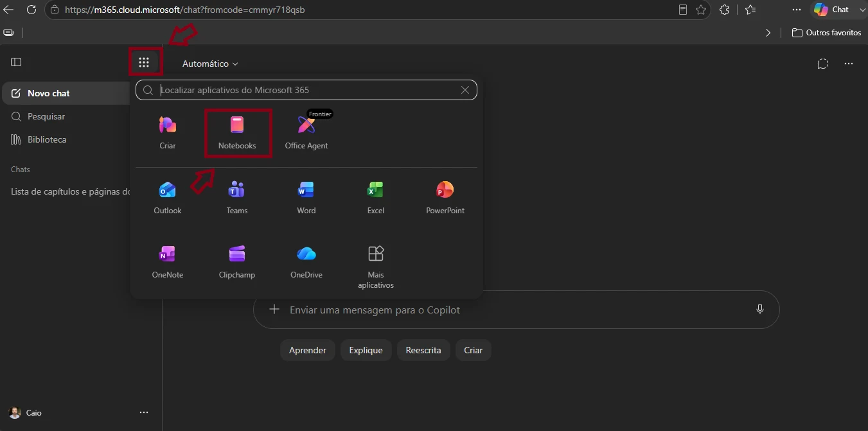Go back in the browser
868x431 pixels.
tap(9, 10)
